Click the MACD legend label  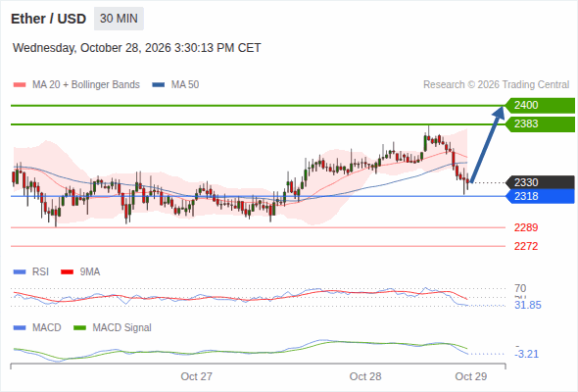(x=47, y=328)
